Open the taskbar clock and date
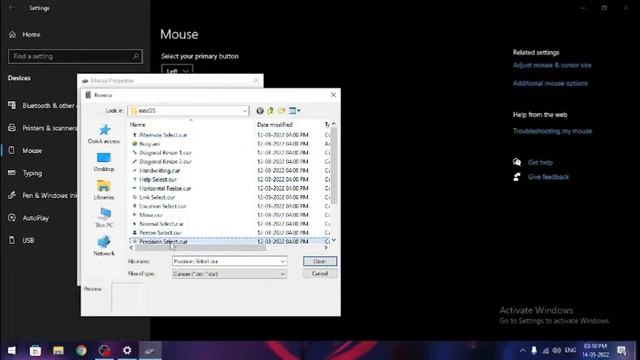 pos(596,350)
